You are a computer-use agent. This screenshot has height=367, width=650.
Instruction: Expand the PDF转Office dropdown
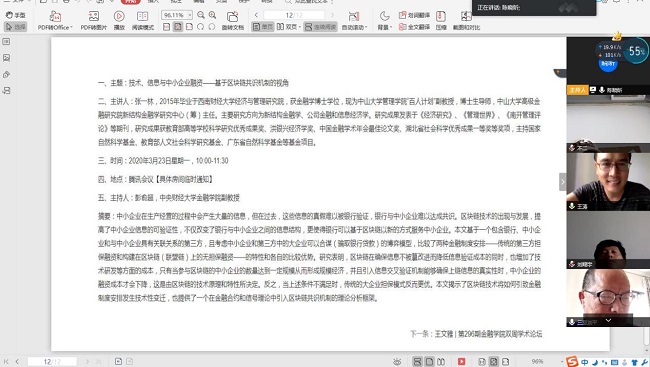point(55,20)
